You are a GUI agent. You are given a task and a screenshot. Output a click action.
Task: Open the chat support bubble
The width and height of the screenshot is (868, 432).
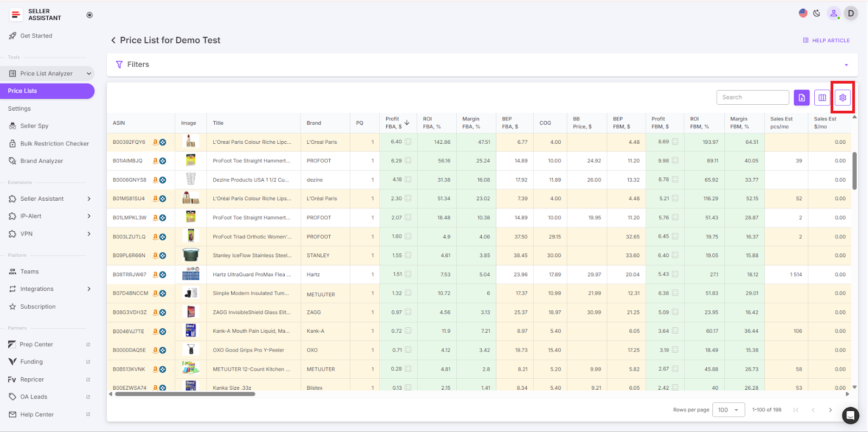(850, 416)
